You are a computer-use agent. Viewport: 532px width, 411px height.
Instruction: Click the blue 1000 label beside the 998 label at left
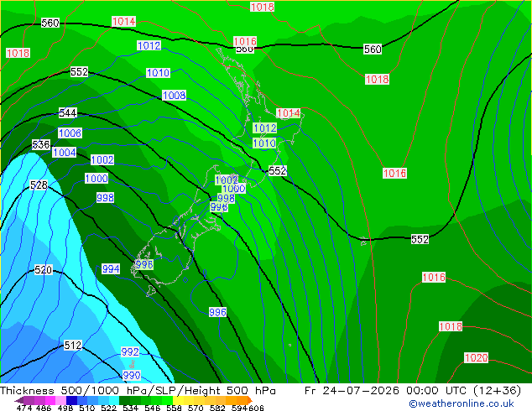point(96,179)
